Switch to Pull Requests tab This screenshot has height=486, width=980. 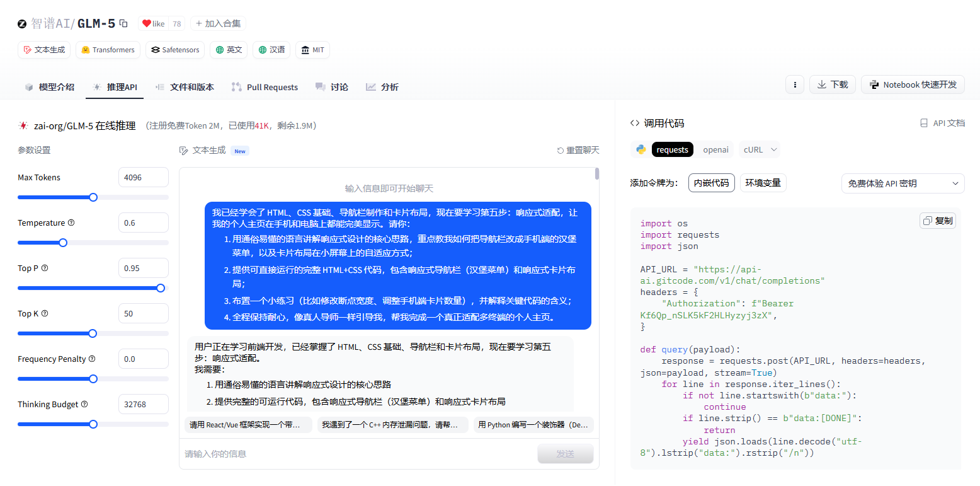click(265, 87)
